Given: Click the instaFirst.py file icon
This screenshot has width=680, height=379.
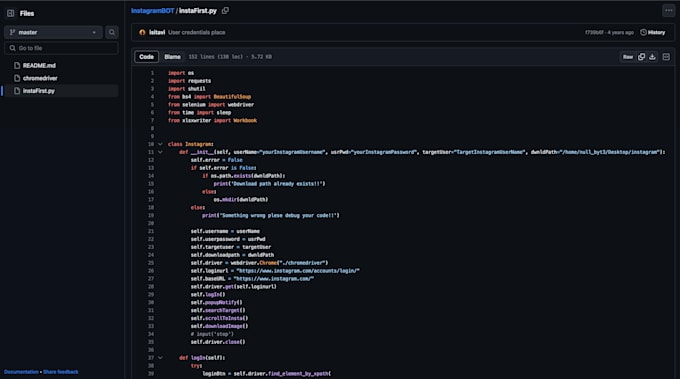Looking at the screenshot, I should click(17, 91).
